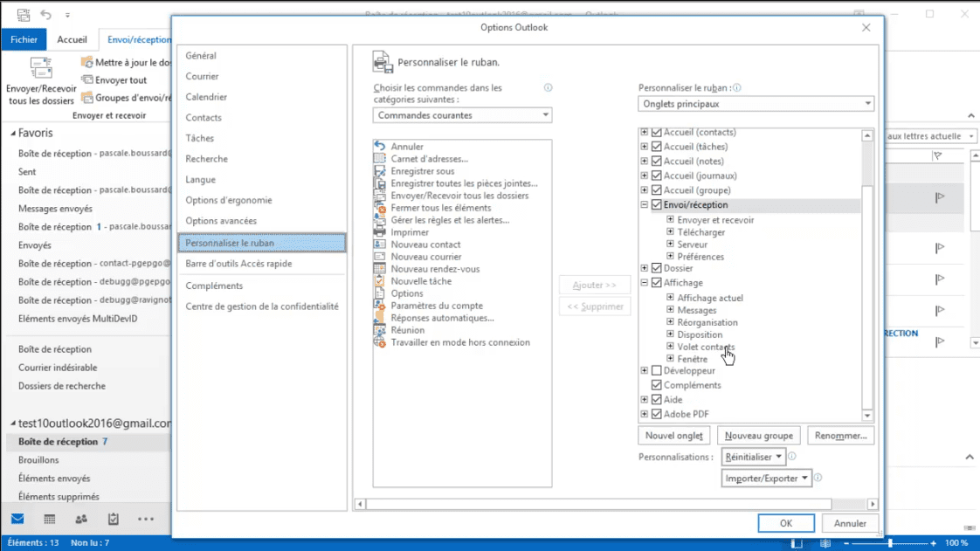
Task: Click Renommer... button
Action: pyautogui.click(x=840, y=436)
